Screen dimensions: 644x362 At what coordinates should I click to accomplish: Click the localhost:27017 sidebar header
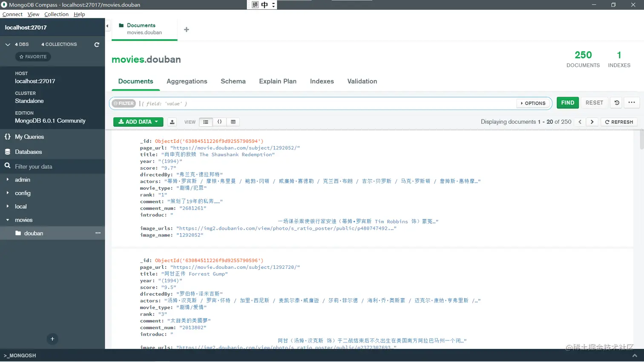pos(26,27)
